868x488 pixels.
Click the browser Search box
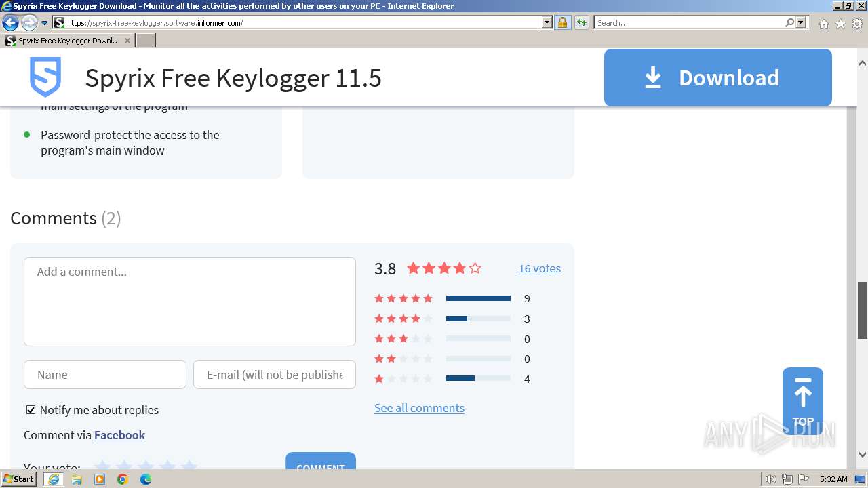pyautogui.click(x=688, y=23)
